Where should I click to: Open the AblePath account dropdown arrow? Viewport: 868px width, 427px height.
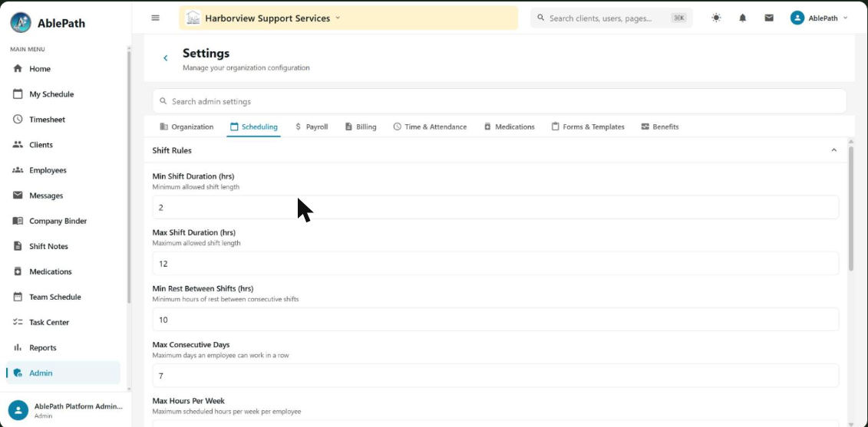[x=845, y=18]
